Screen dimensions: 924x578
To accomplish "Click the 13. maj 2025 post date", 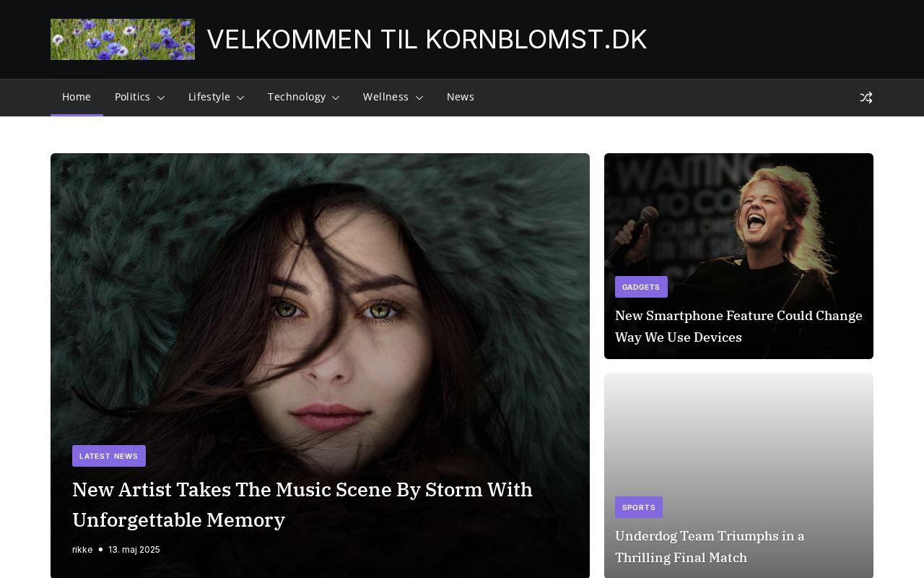I will 134,550.
